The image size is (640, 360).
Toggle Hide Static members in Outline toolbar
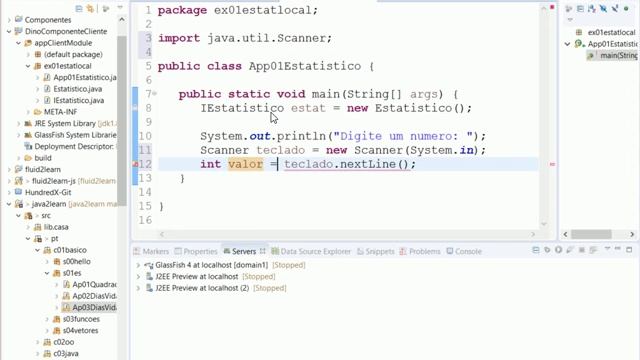coord(614,8)
